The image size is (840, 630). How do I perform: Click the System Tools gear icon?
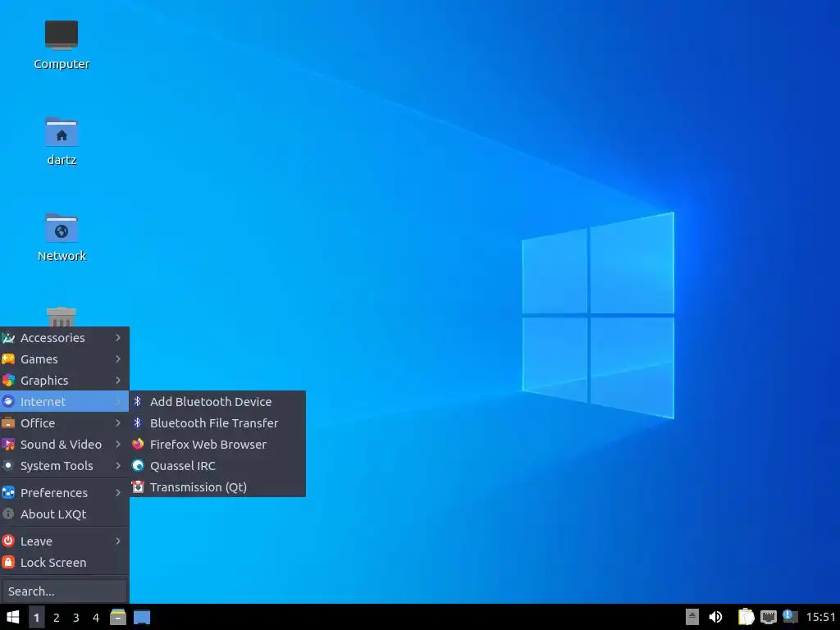coord(8,466)
